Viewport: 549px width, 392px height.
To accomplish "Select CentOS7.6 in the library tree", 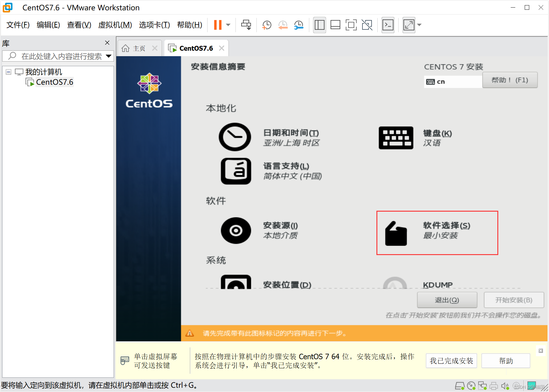I will [x=54, y=82].
